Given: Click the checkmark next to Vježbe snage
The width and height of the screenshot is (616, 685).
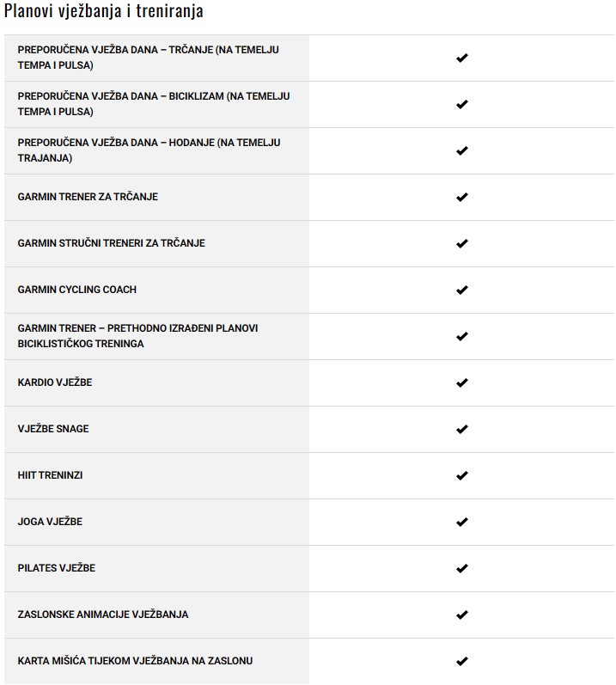Looking at the screenshot, I should pyautogui.click(x=461, y=429).
